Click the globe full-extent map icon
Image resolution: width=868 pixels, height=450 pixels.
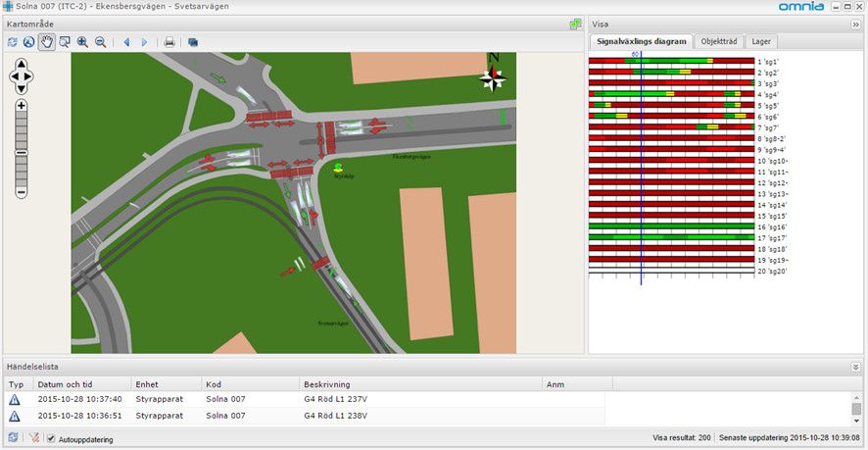(x=28, y=42)
